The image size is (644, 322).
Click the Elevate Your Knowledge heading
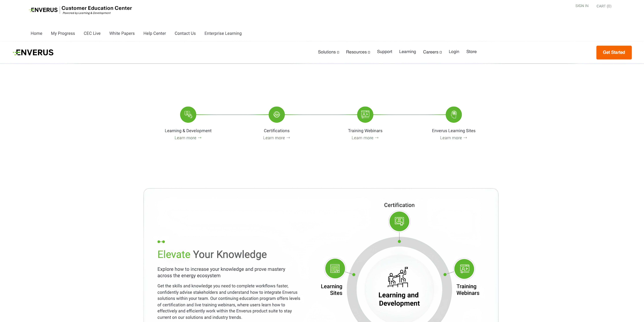tap(212, 254)
